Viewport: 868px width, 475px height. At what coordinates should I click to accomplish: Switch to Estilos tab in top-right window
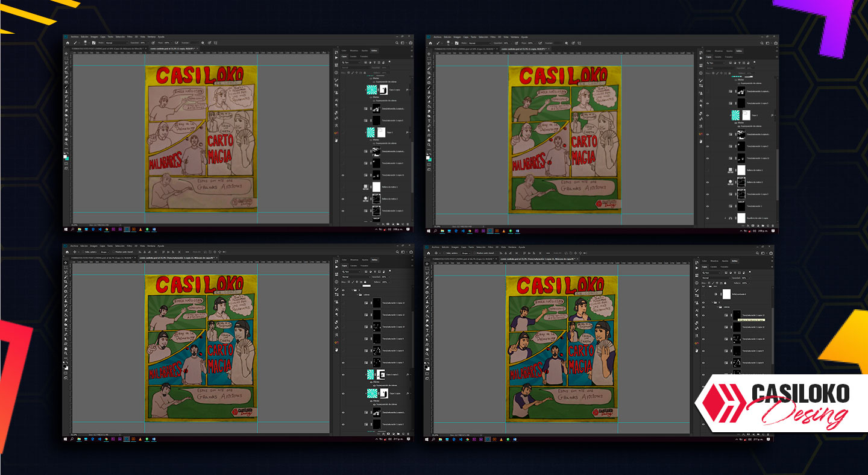coord(739,51)
